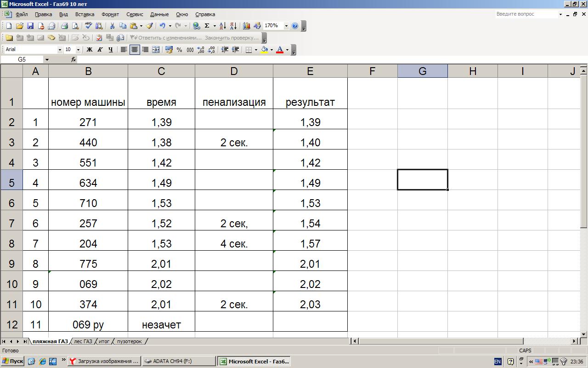This screenshot has width=588, height=368.
Task: Click the Пуск start button
Action: [x=12, y=361]
